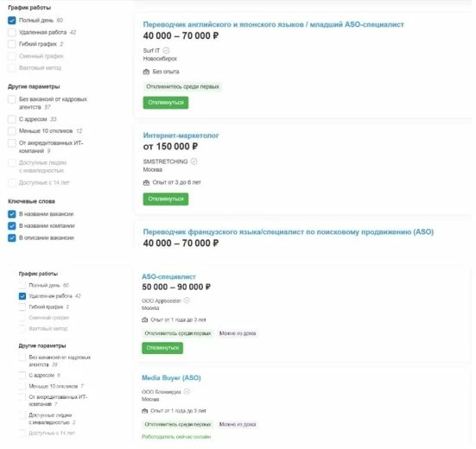Click briefcase icon in ASO-специалист card
476x449 pixels.
(145, 319)
